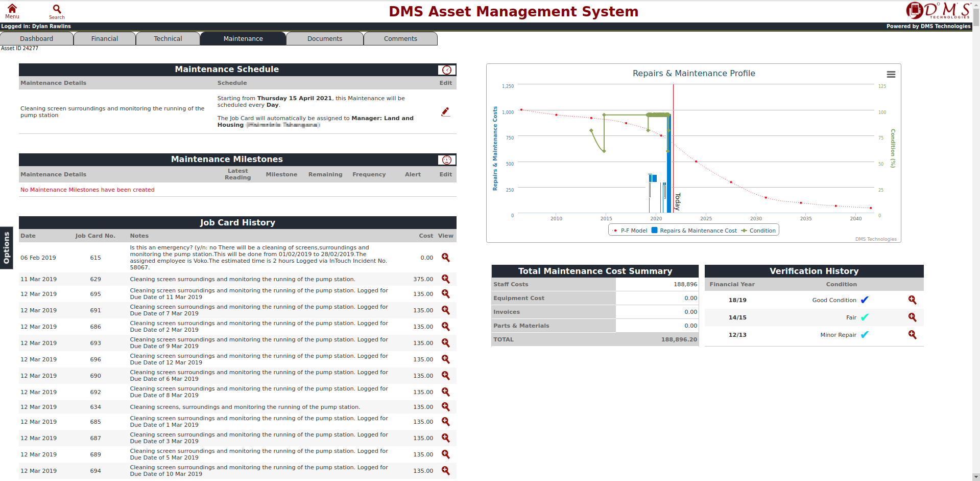Screen dimensions: 980x481
Task: Click the Job Card History Date header
Action: point(28,236)
